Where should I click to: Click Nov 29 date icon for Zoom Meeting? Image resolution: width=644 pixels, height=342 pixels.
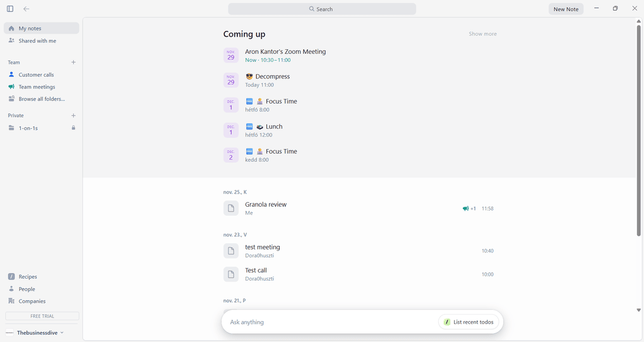[x=231, y=55]
